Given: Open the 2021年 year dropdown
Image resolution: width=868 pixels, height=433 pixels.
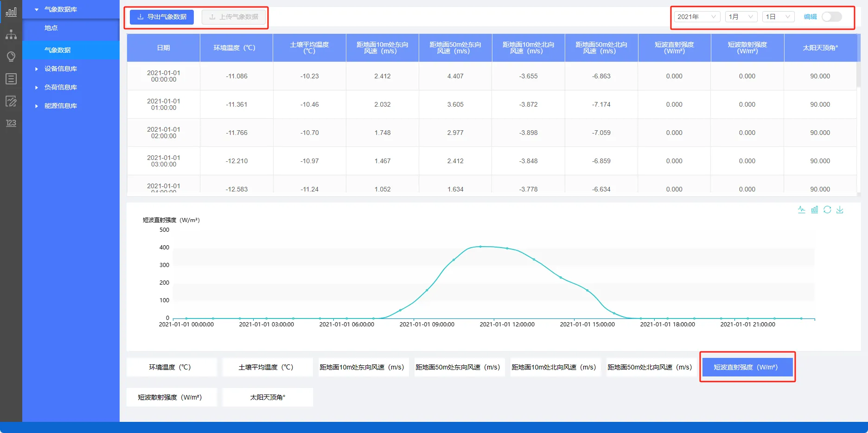Looking at the screenshot, I should coord(697,17).
